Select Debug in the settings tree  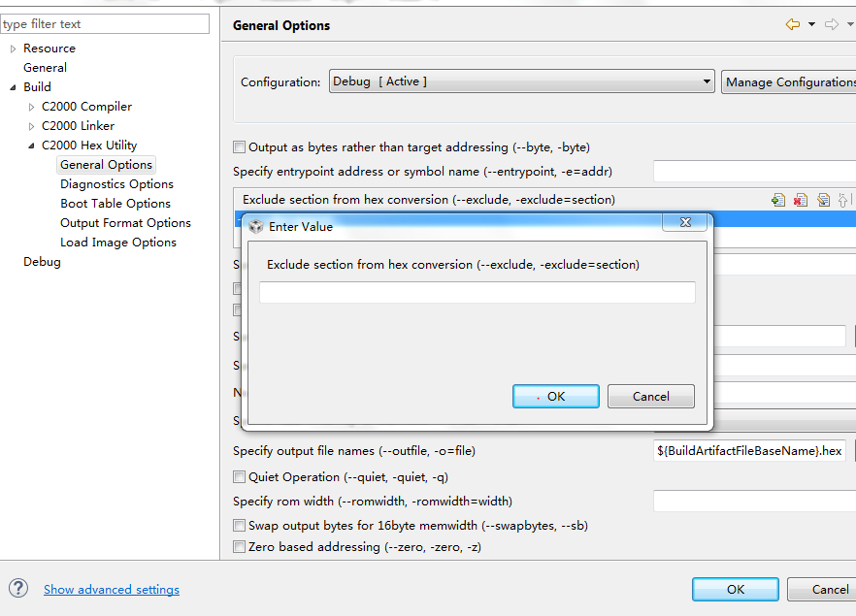tap(42, 262)
